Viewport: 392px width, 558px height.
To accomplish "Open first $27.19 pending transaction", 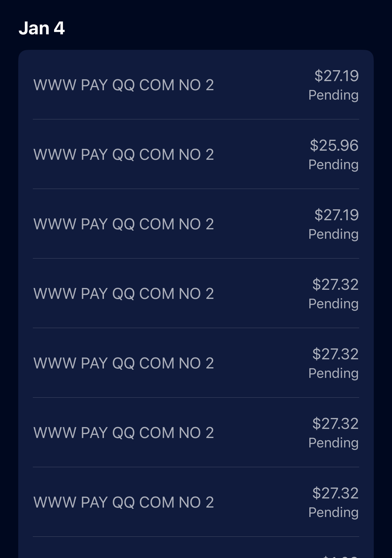I will (x=196, y=85).
